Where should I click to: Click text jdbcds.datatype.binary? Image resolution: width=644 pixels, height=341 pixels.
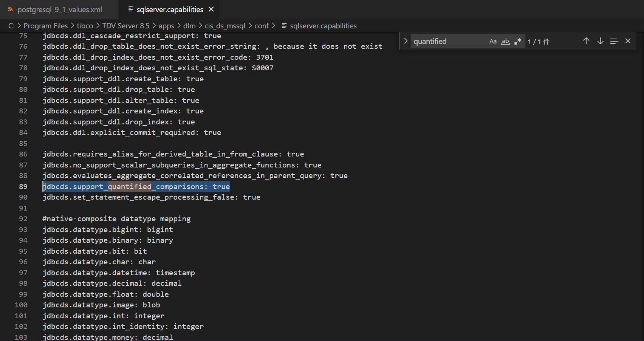pyautogui.click(x=90, y=240)
